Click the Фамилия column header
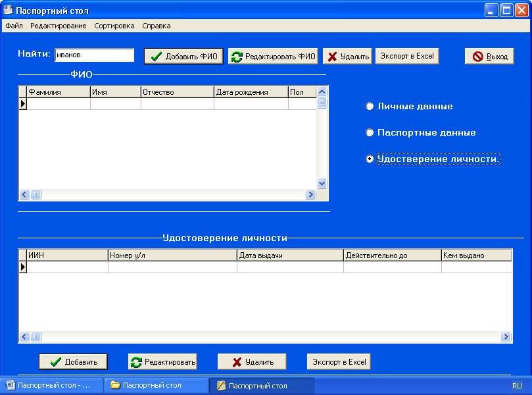Viewport: 532px width, 395px height. coord(59,92)
